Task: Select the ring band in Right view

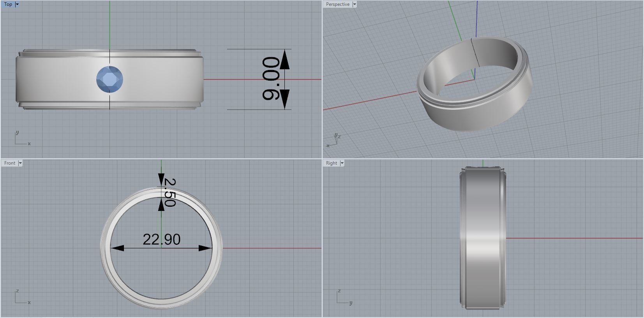Action: [x=482, y=238]
